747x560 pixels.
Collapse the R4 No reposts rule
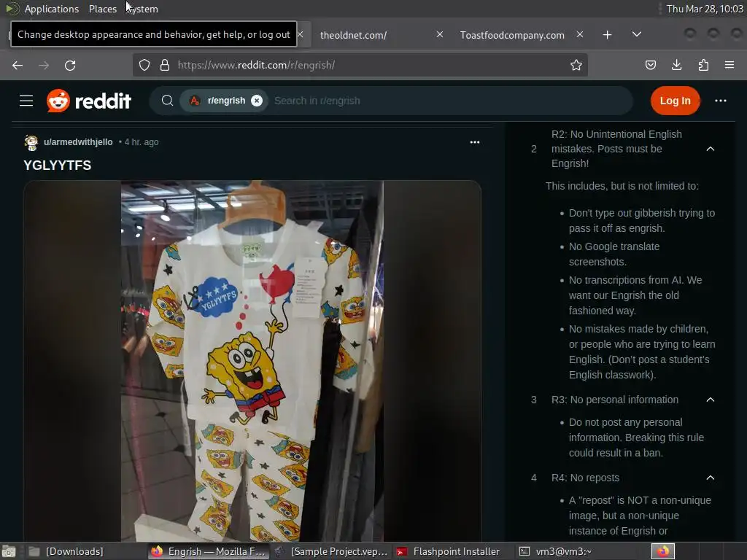coord(711,478)
